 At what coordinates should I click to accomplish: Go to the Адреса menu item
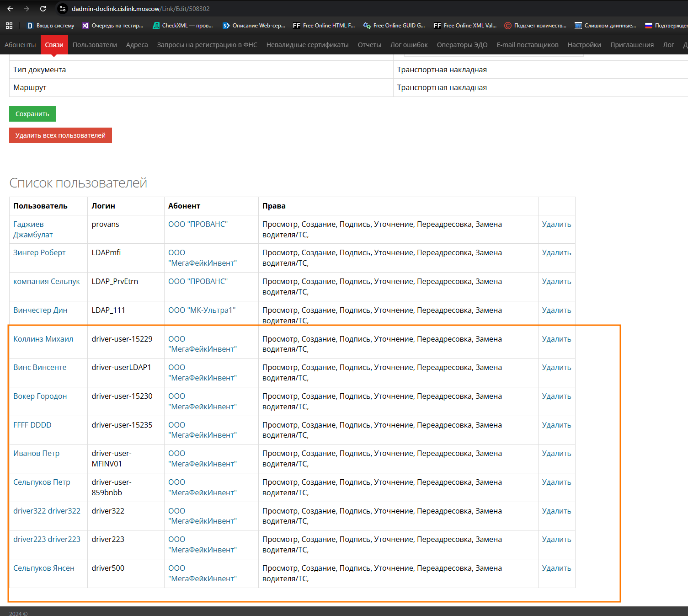click(137, 45)
